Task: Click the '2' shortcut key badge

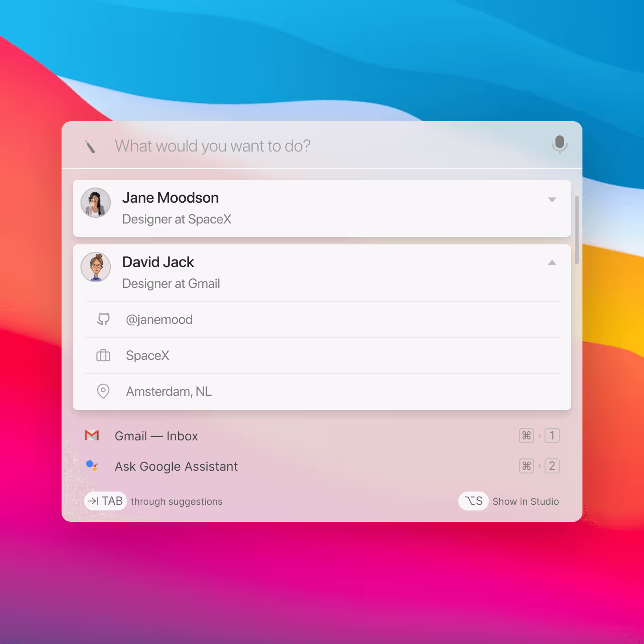Action: [552, 466]
